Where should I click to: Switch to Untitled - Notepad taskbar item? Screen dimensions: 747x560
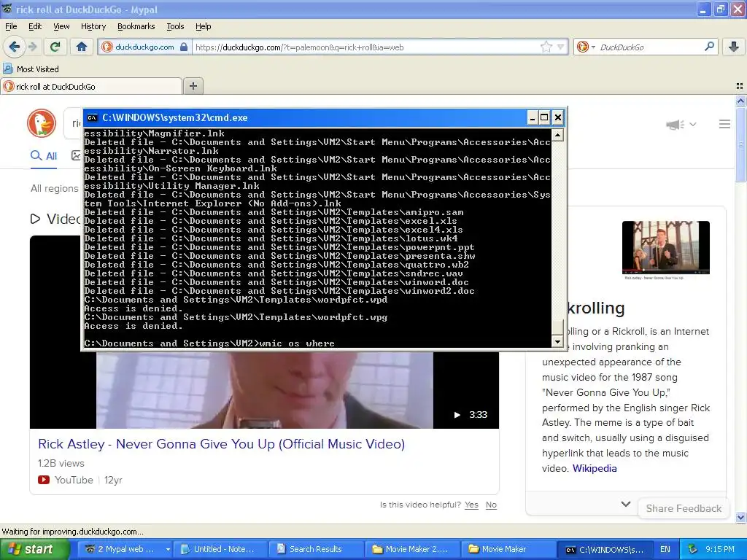click(220, 549)
